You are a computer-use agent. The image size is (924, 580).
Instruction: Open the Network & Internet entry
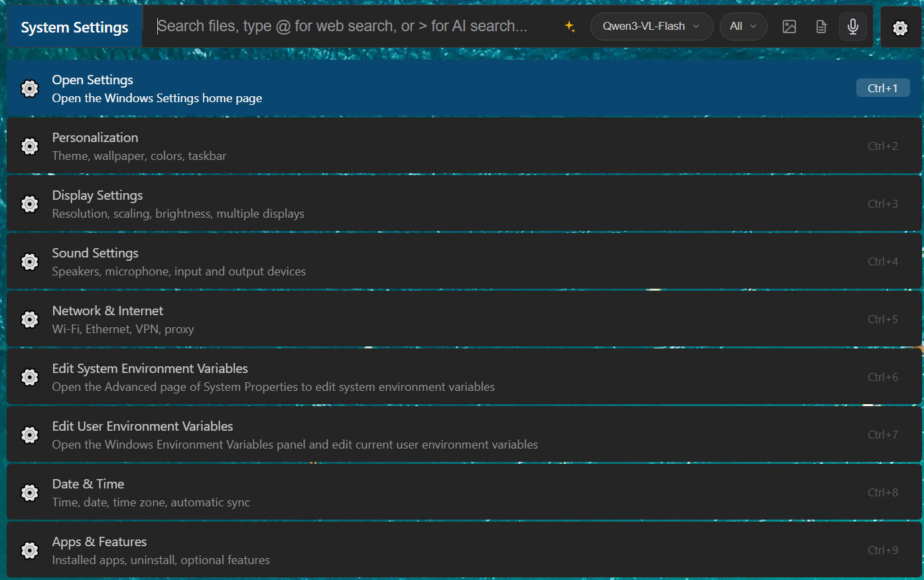464,319
